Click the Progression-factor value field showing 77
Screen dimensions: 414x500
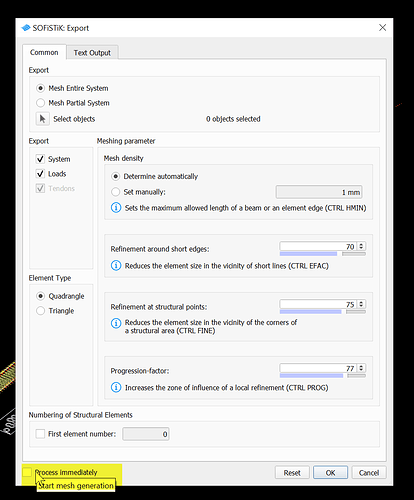[318, 368]
